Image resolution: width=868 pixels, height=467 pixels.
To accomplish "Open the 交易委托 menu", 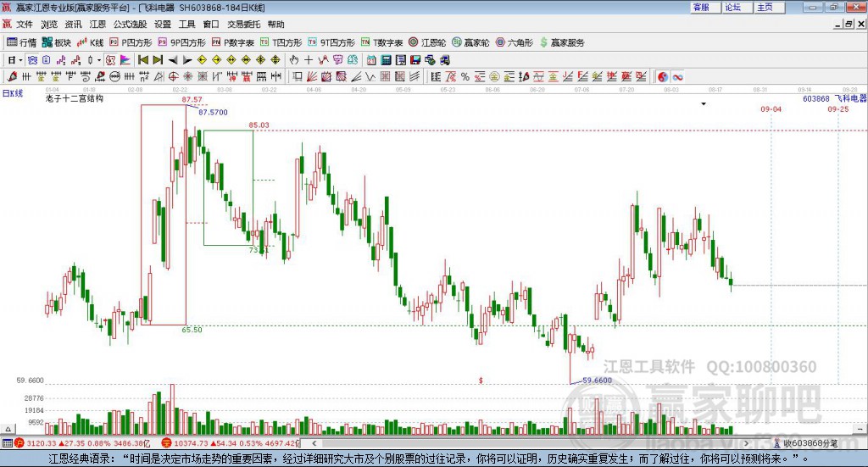I will click(x=243, y=25).
